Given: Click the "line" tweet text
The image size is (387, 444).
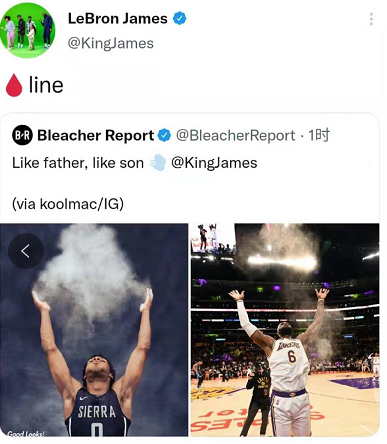Looking at the screenshot, I should click(x=46, y=85).
